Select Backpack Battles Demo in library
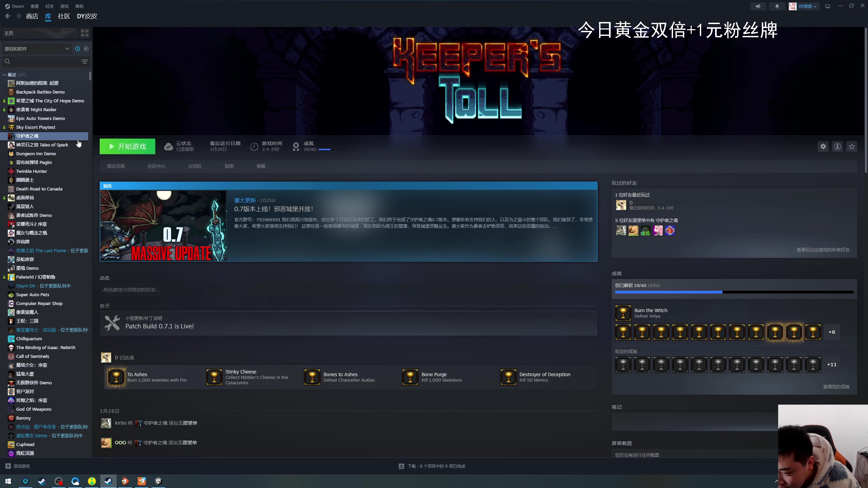 point(40,92)
